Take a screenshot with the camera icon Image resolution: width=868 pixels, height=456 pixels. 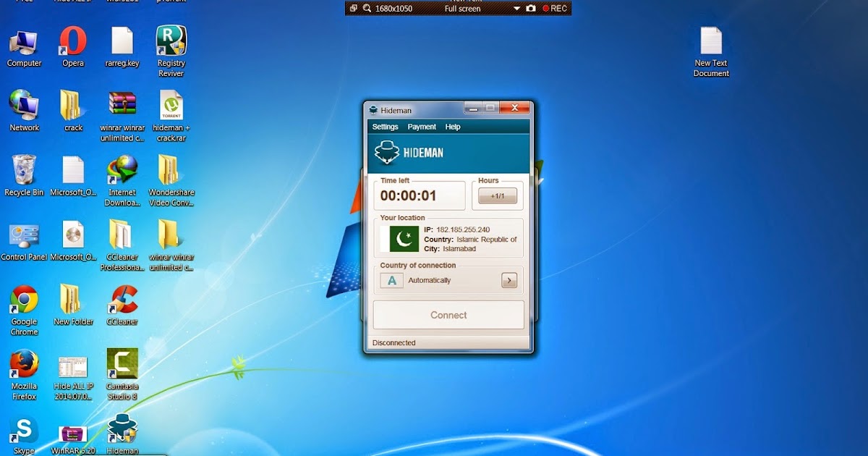[531, 9]
